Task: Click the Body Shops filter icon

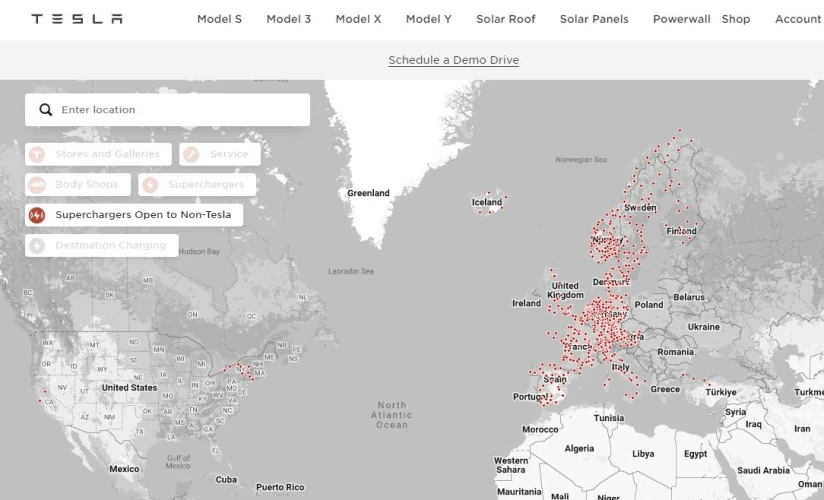Action: coord(37,185)
